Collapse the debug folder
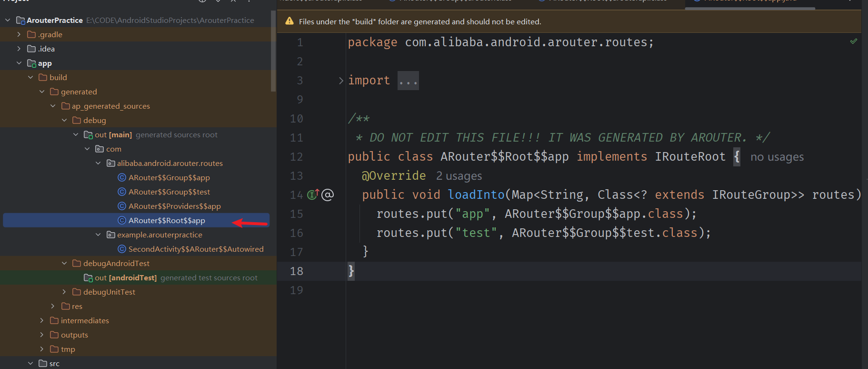 coord(64,120)
